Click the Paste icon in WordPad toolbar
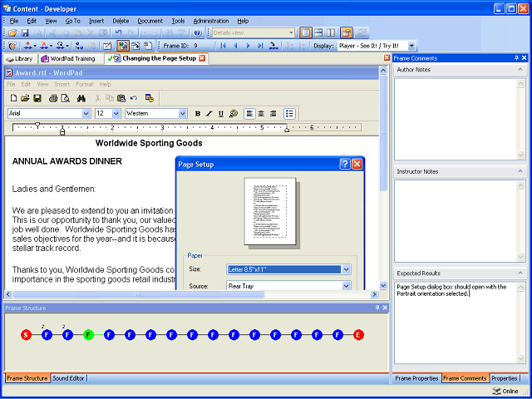Screen dimensions: 532x399 121,98
